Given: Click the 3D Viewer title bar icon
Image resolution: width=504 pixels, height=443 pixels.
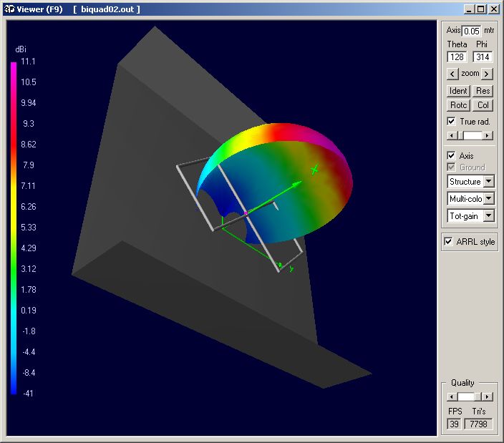Looking at the screenshot, I should click(9, 9).
